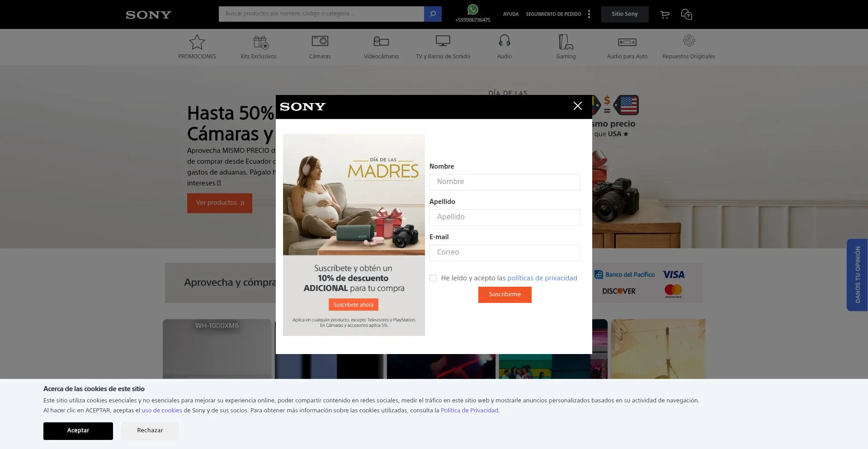Screen dimensions: 868x449
Task: Open políticas de privacidad link
Action: point(542,278)
